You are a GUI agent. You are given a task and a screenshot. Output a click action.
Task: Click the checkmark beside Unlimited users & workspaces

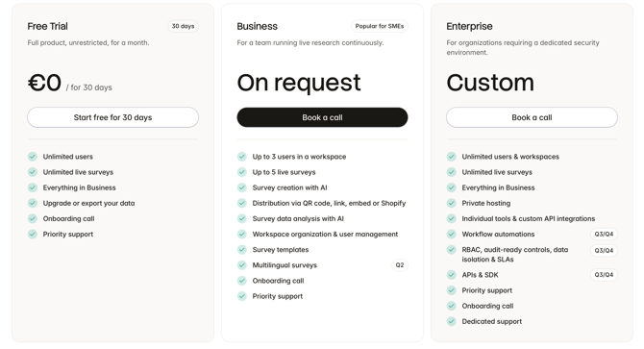pos(452,157)
